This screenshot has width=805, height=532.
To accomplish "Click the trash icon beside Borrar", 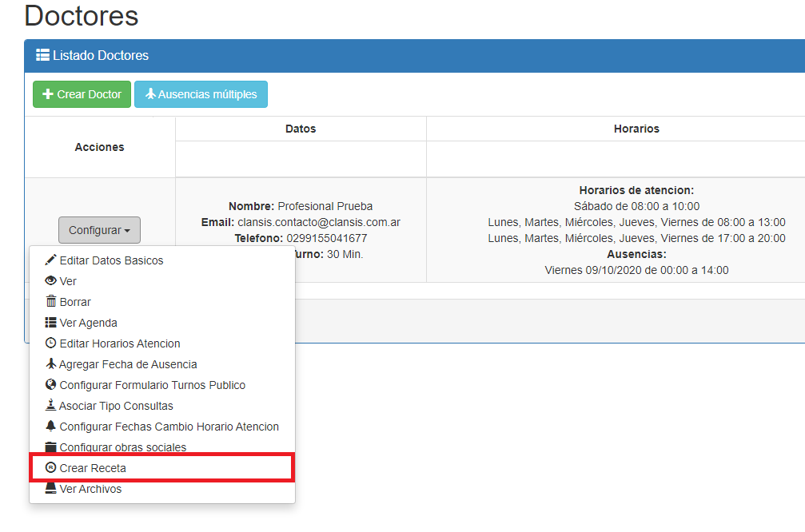I will tap(51, 302).
